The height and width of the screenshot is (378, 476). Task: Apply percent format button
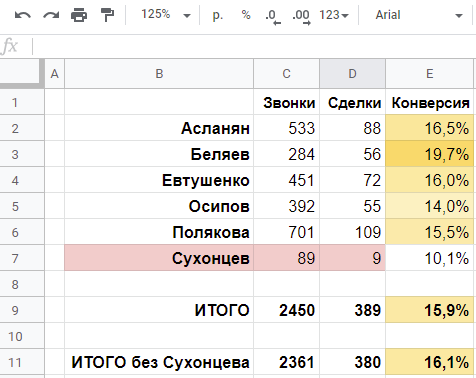coord(246,15)
